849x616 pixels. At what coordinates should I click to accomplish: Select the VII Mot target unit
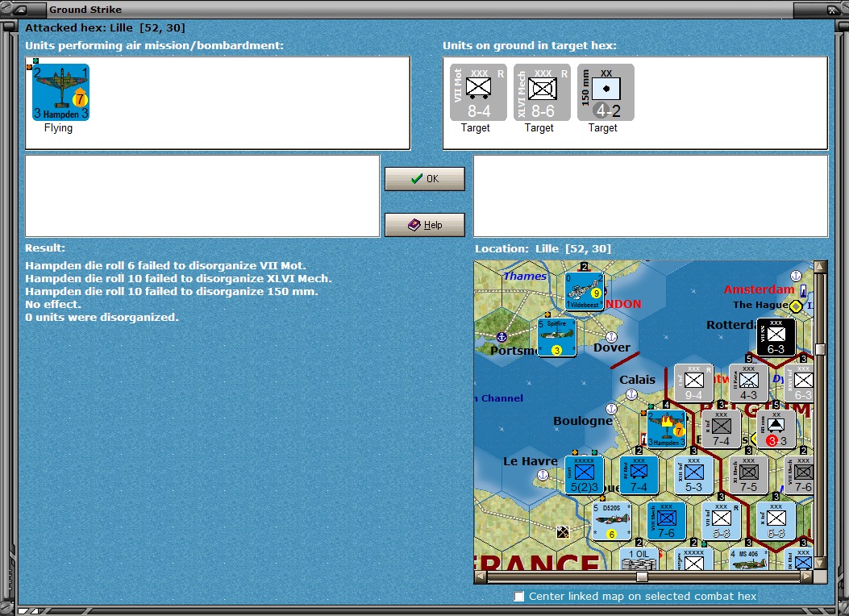(x=478, y=92)
